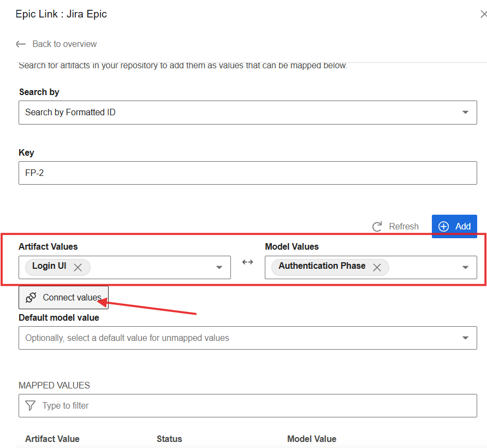Screen dimensions: 487x448
Task: Open the Back to overview link
Action: (x=64, y=44)
